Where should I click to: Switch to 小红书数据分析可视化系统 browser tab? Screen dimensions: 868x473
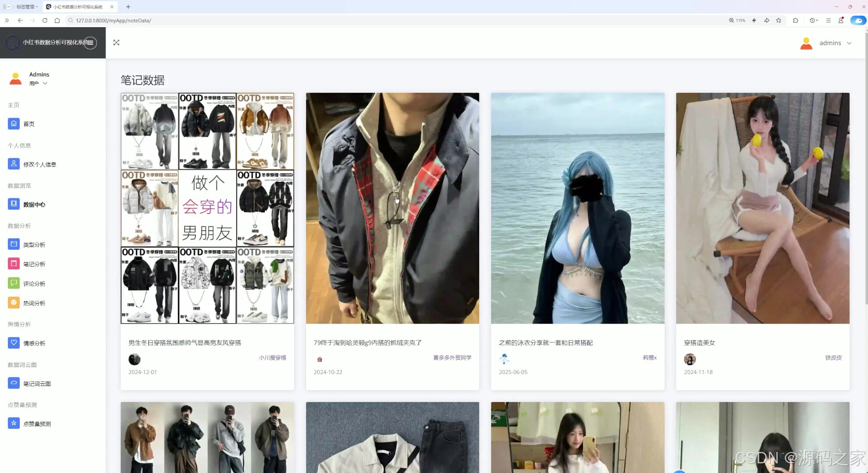pos(79,7)
